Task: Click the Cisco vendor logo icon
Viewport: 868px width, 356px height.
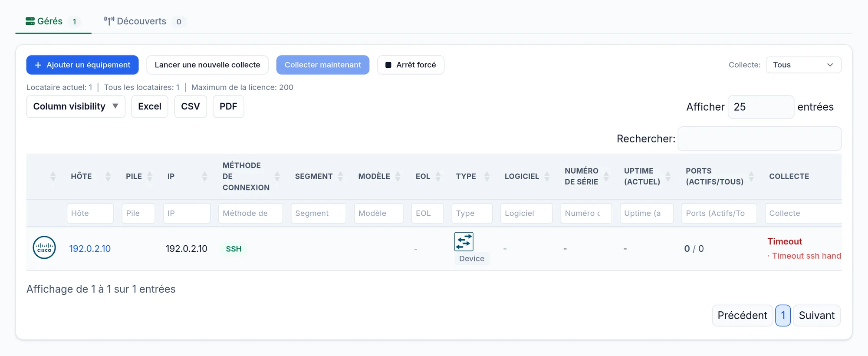Action: [44, 247]
